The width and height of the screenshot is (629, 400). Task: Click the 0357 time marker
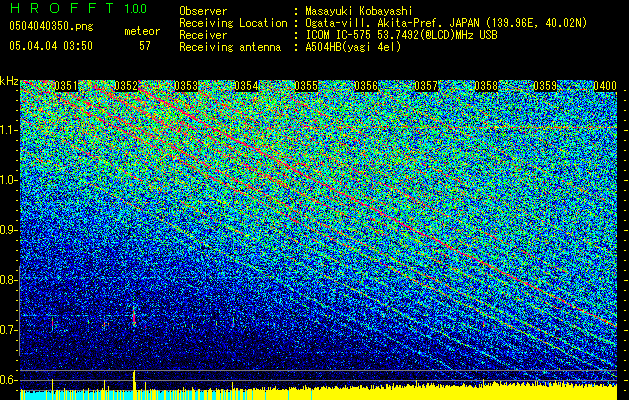point(426,86)
